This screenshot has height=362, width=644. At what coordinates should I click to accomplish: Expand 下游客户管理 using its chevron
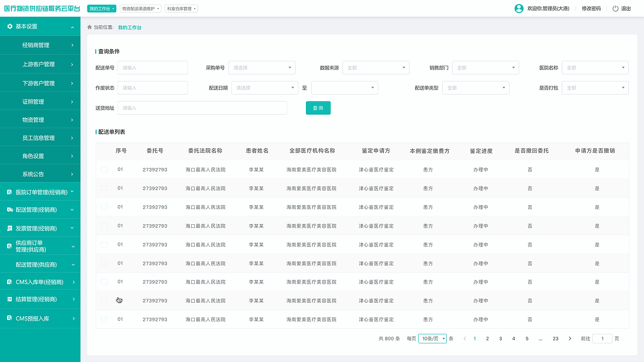tap(72, 83)
